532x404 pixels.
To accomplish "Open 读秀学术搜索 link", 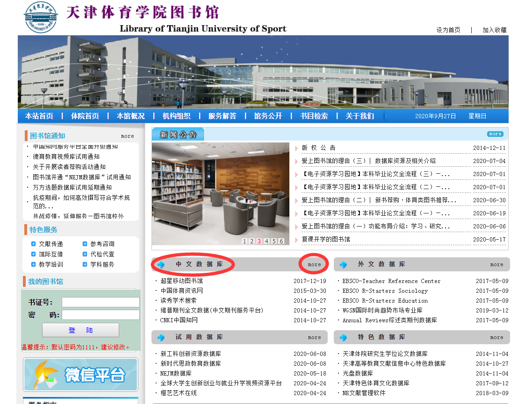I will pos(179,300).
